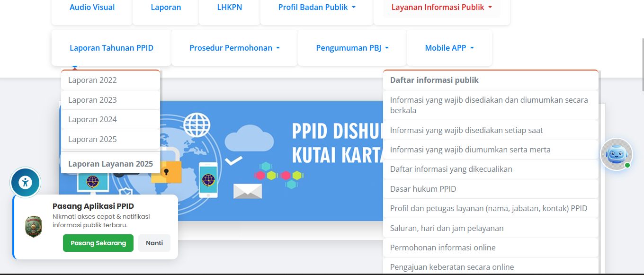Open Informasi yang wajib disediakan setiap saat
This screenshot has height=275, width=644.
[491, 130]
